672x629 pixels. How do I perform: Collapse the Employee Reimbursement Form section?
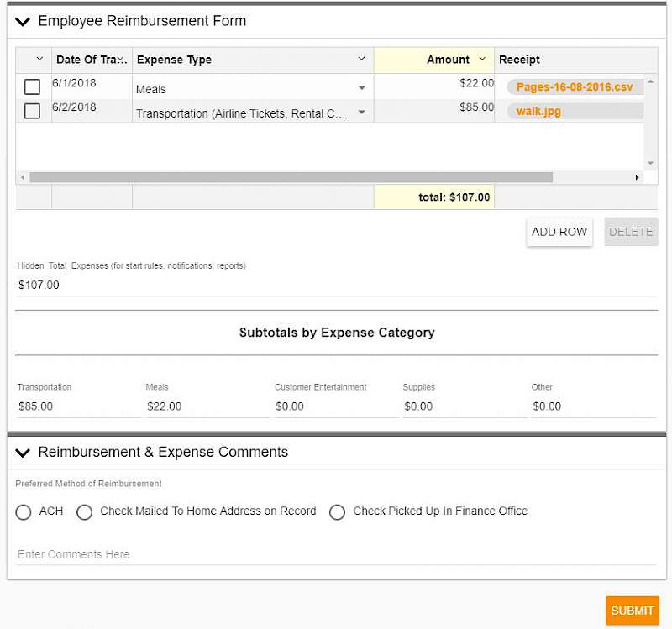[x=23, y=22]
